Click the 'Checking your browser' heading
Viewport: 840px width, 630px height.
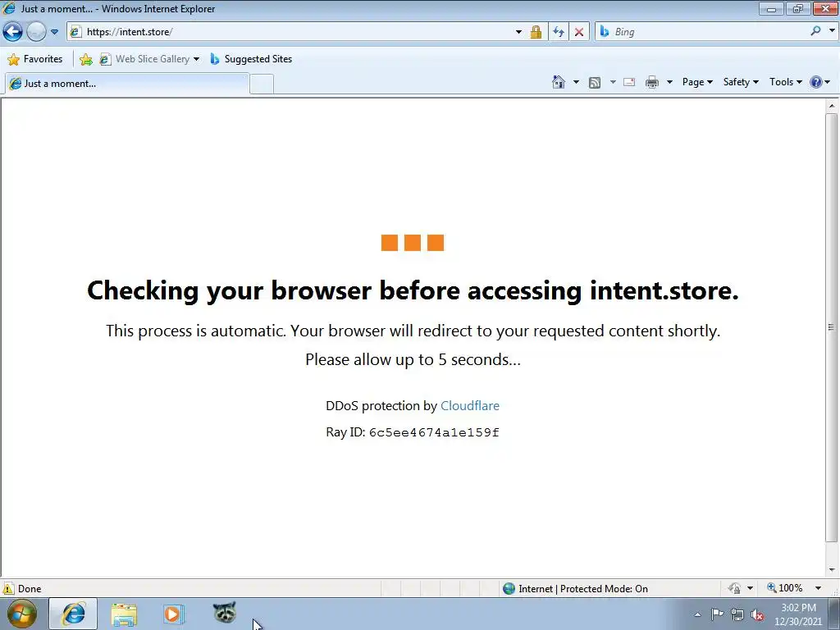tap(413, 290)
